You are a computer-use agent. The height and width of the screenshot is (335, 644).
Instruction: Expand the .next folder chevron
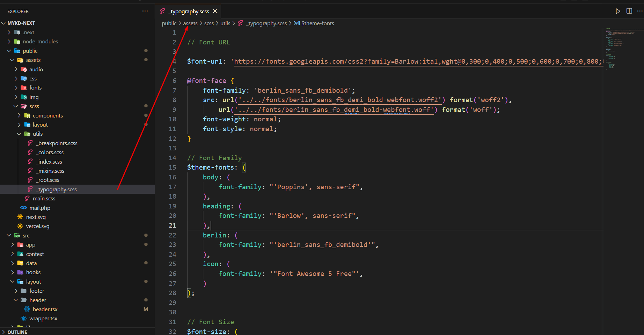(x=9, y=32)
